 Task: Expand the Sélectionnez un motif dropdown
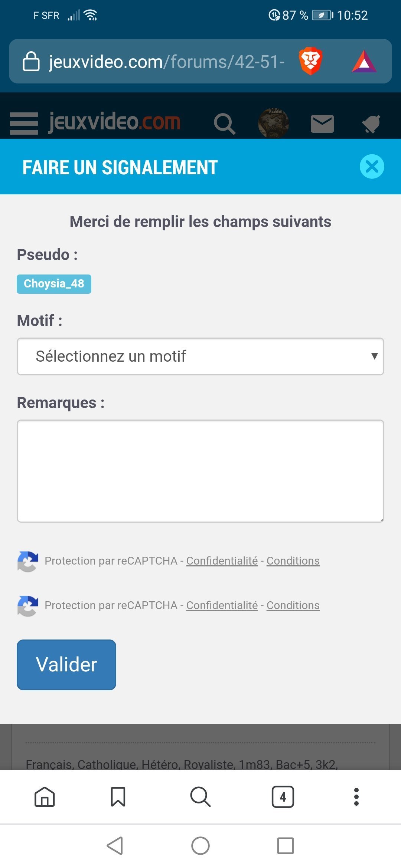(x=200, y=356)
